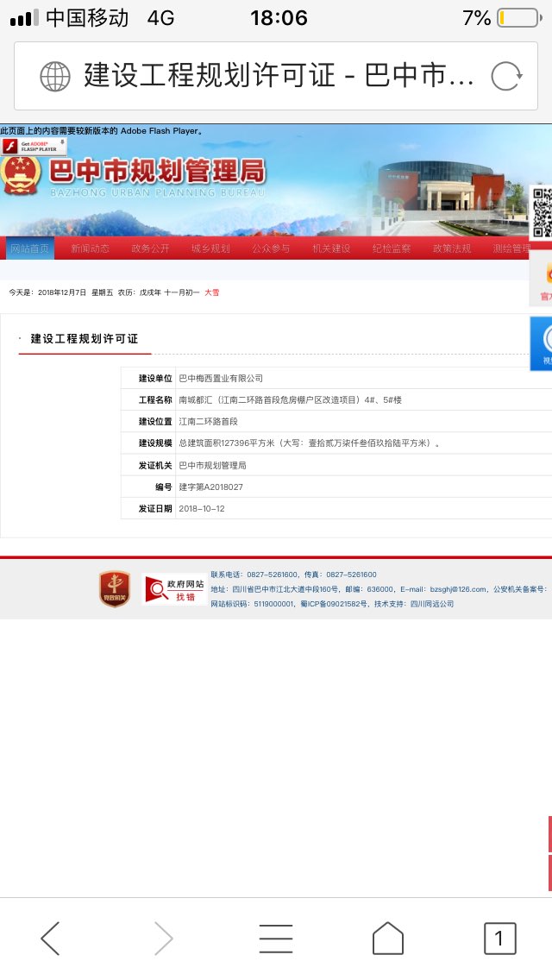Screen dimensions: 552x980
Task: Tap the QR code image
Action: point(541,211)
